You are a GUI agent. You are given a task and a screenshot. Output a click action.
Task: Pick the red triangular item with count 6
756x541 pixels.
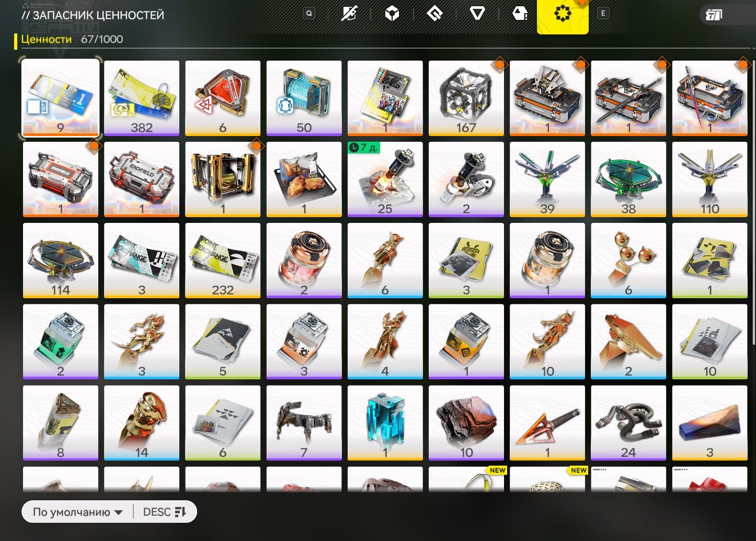tap(223, 98)
